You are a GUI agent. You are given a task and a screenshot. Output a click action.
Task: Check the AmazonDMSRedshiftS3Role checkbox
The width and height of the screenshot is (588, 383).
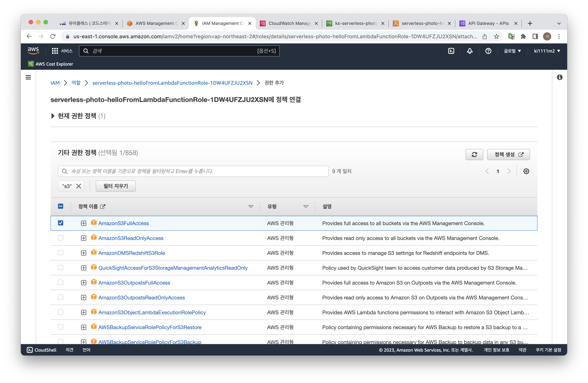[61, 253]
